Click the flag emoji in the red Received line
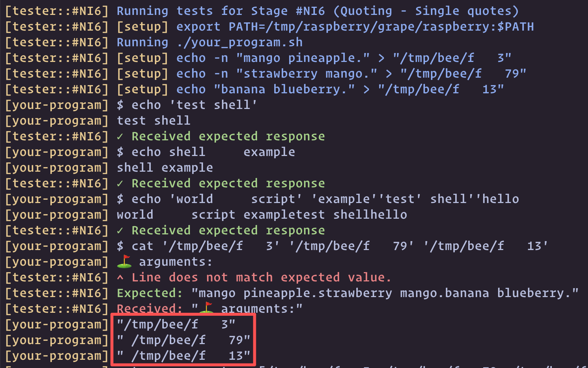Screen dimensions: 588x368 (x=206, y=308)
